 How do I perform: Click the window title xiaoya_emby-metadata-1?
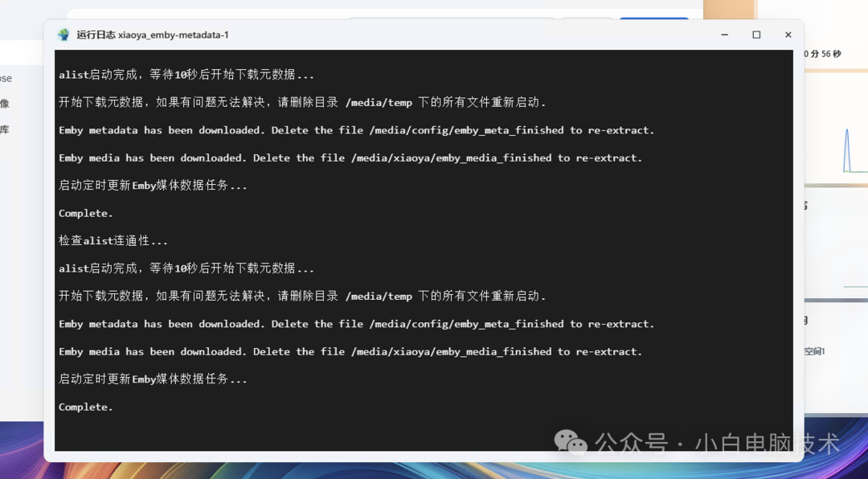(174, 35)
